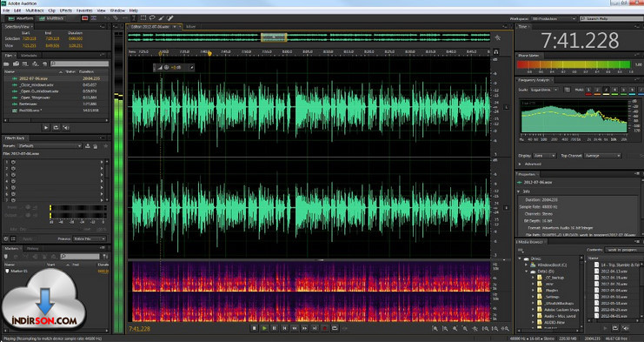Play selected file preview in Files panel
Image resolution: width=644 pixels, height=342 pixels.
point(46,128)
